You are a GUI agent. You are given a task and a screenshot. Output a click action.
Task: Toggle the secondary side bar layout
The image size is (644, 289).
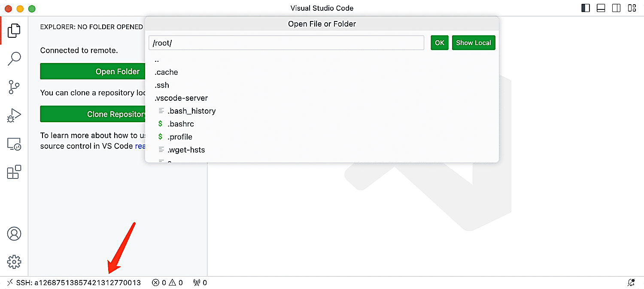pos(617,8)
